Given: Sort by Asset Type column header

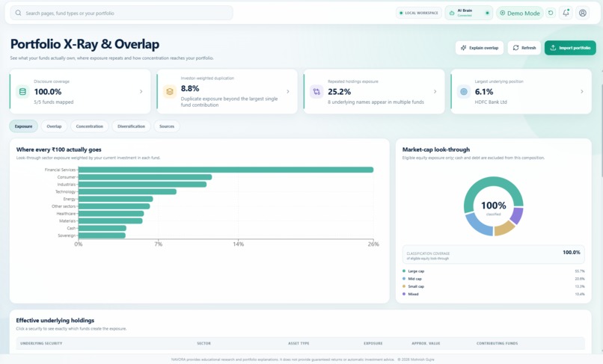Looking at the screenshot, I should pyautogui.click(x=299, y=343).
